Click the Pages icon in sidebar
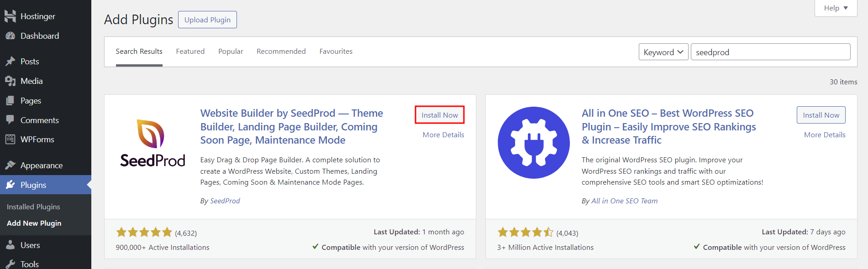The image size is (868, 269). coord(10,101)
